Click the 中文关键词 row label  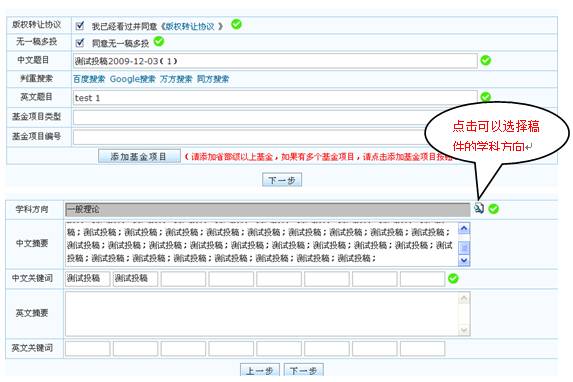[x=32, y=278]
